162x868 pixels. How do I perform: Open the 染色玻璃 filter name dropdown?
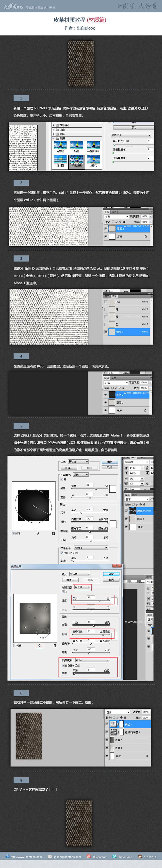pyautogui.click(x=131, y=135)
